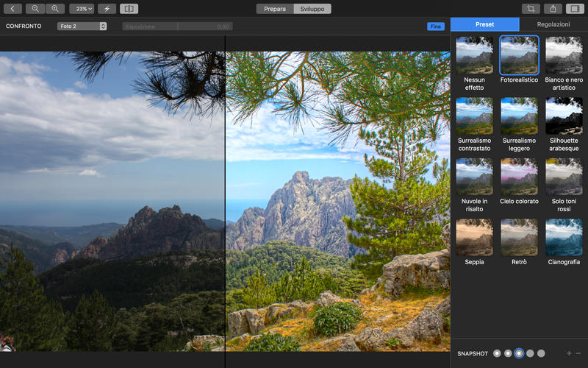Select the first snapshot dot
588x368 pixels.
coord(497,353)
